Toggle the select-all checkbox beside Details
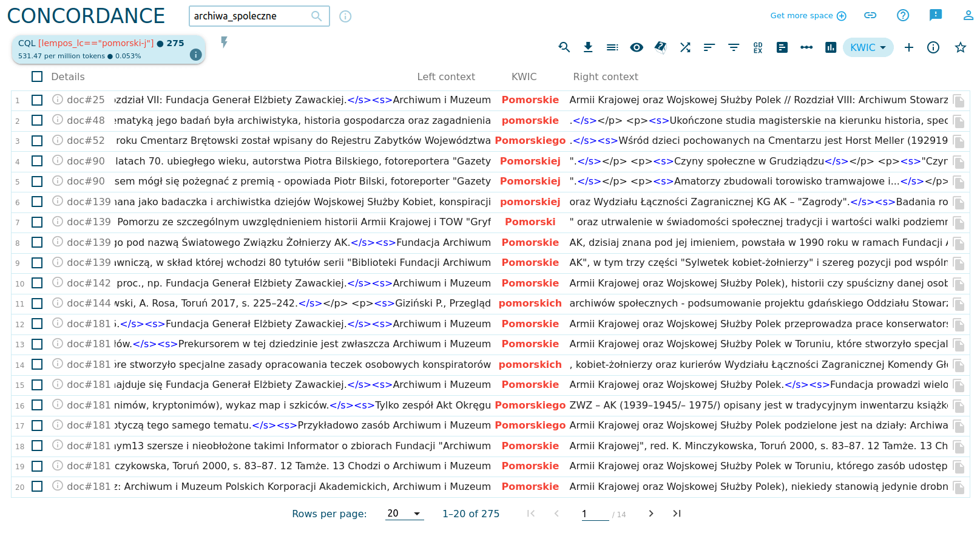The image size is (980, 533). [x=37, y=76]
